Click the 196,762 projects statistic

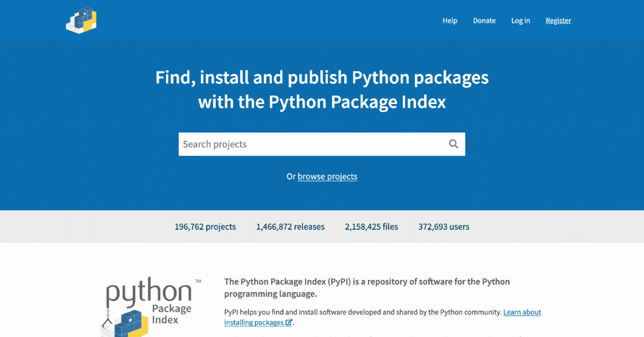[x=205, y=226]
